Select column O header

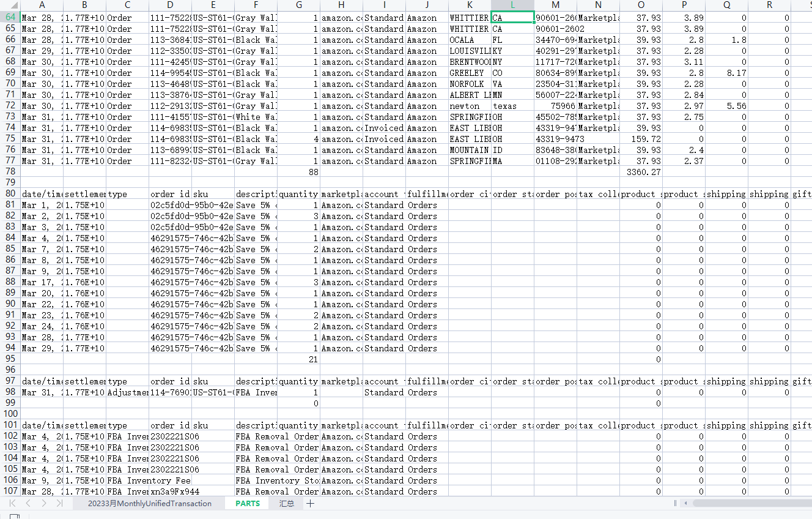pos(641,5)
